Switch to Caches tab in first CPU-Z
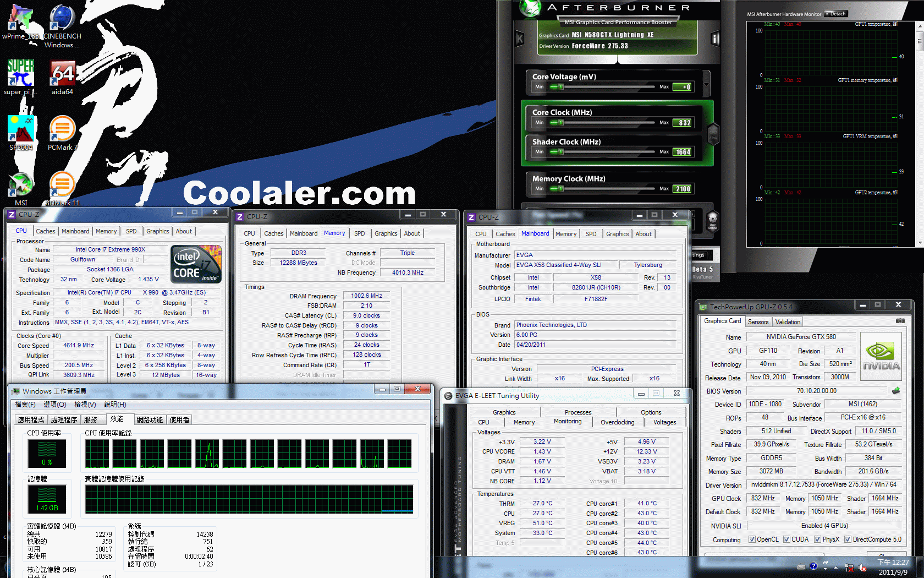Screen dimensions: 924x578 pyautogui.click(x=46, y=231)
